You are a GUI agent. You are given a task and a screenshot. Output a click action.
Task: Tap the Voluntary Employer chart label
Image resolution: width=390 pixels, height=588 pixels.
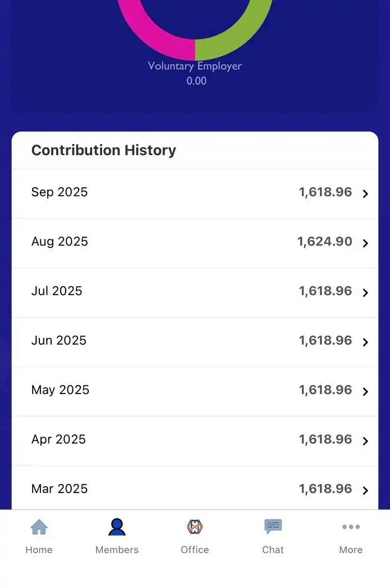click(x=195, y=66)
